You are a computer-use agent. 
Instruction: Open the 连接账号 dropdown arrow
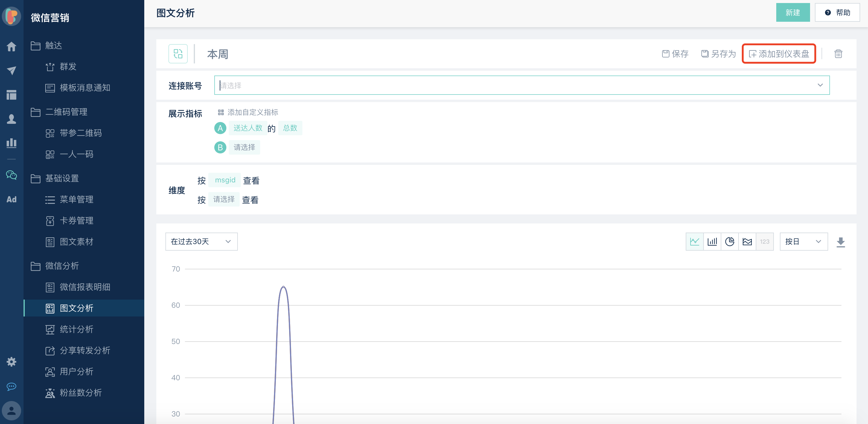pyautogui.click(x=820, y=85)
